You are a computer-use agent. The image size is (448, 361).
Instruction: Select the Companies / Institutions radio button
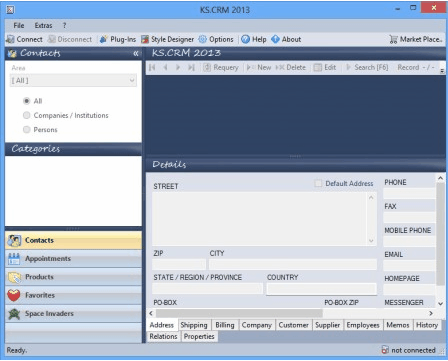pyautogui.click(x=26, y=115)
